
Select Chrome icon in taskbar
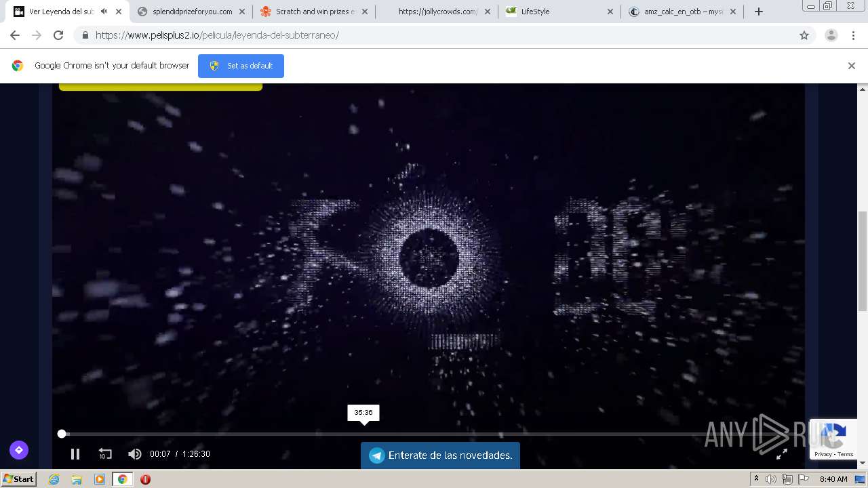[x=122, y=479]
